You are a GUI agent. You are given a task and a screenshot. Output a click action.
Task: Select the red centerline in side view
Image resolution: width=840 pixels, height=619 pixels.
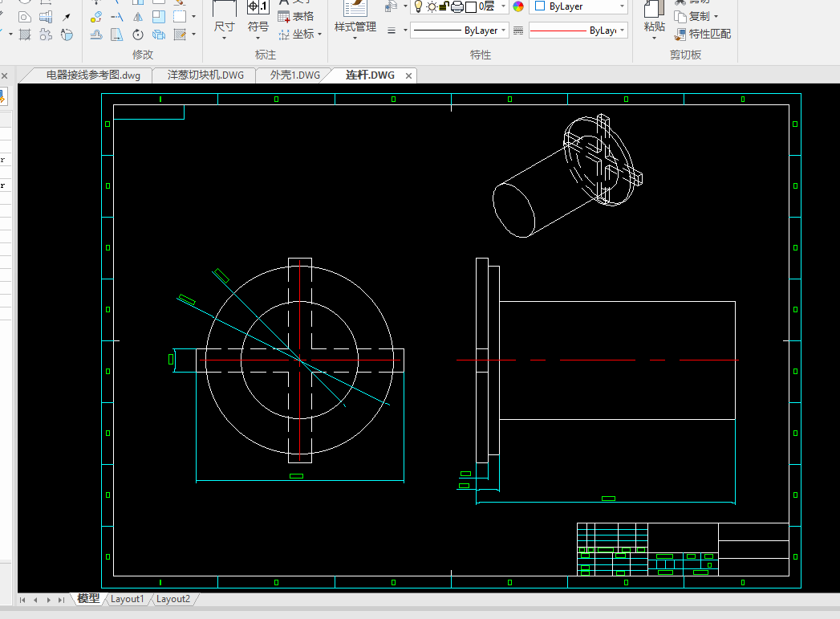point(598,360)
